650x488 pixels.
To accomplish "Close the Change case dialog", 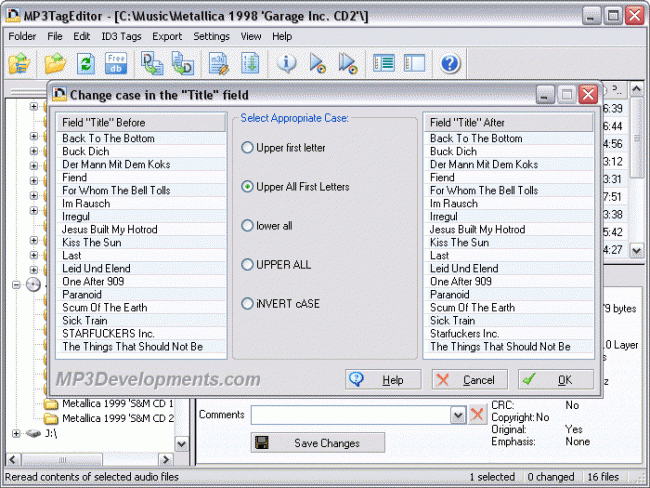I will [588, 95].
